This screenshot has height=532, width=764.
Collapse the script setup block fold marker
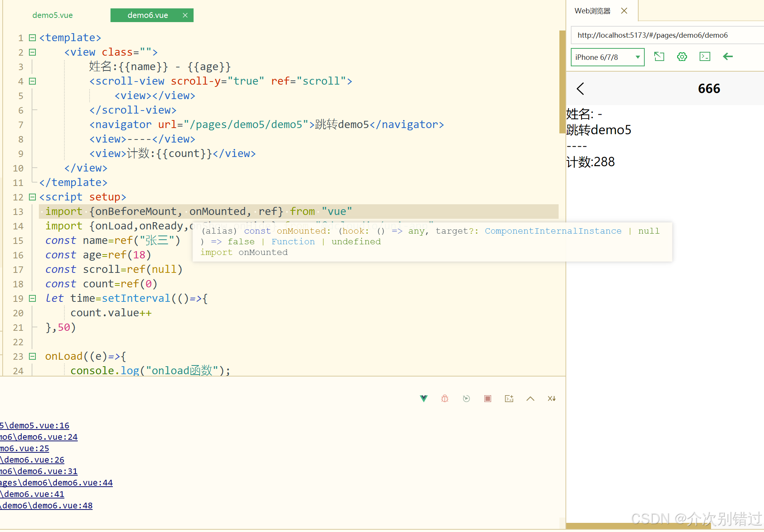32,197
